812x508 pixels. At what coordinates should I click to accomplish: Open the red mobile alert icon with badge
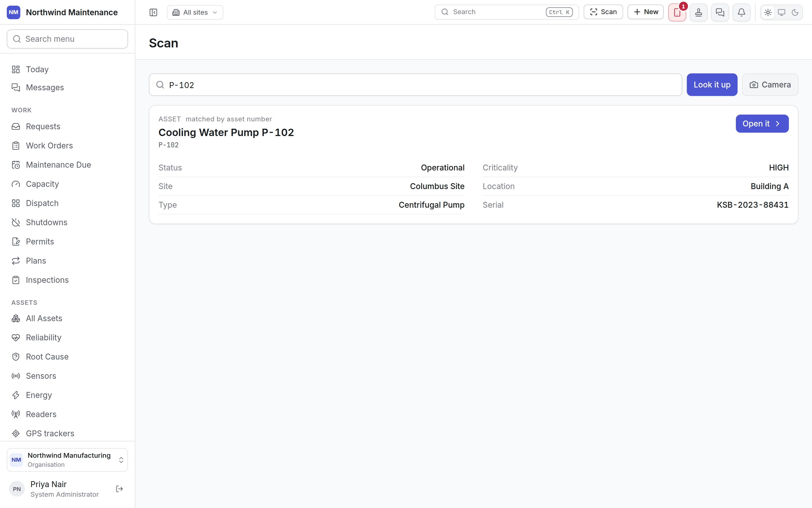pyautogui.click(x=677, y=12)
